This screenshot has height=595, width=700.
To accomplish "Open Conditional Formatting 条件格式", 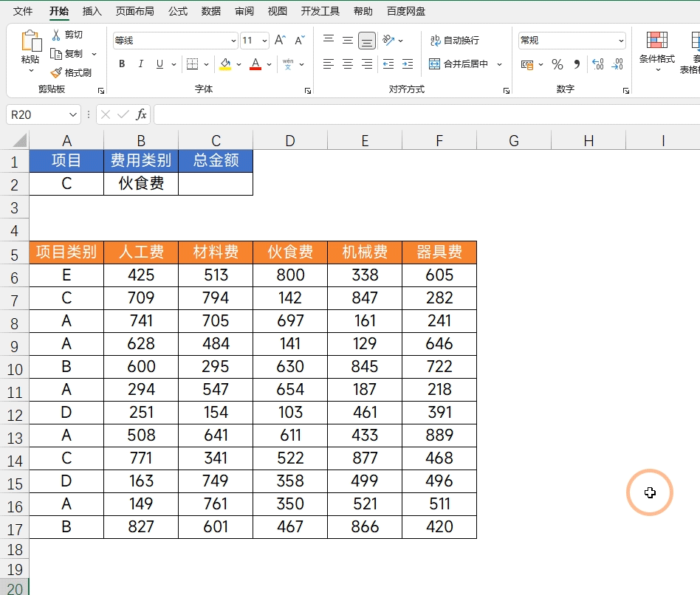I will click(x=656, y=52).
